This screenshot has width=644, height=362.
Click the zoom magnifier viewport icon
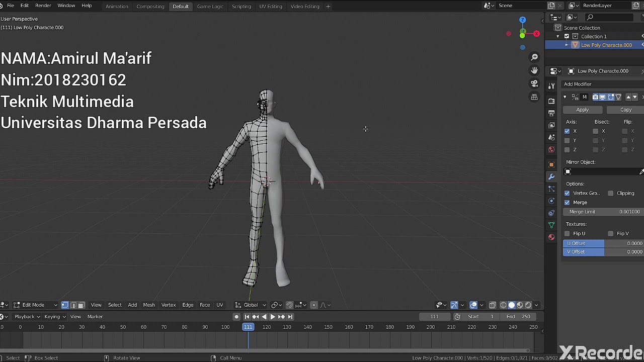(534, 57)
